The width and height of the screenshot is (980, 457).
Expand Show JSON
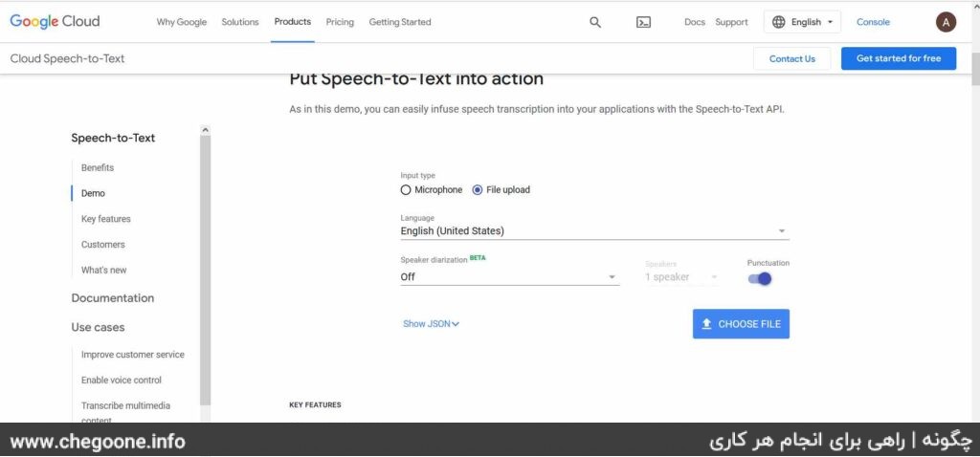click(x=432, y=323)
